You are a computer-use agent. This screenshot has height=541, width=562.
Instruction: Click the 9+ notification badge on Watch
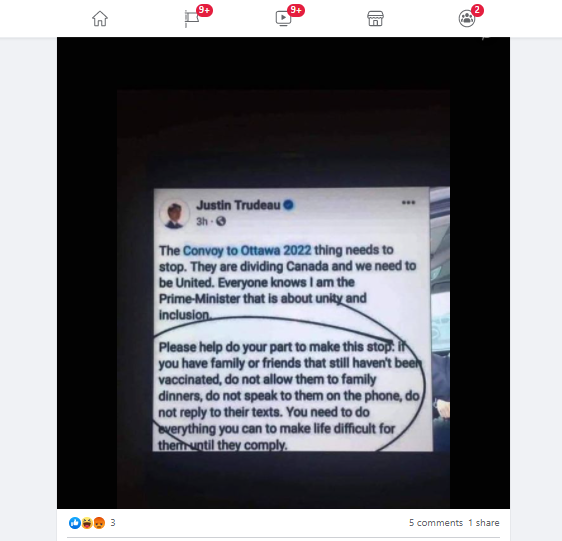click(296, 10)
